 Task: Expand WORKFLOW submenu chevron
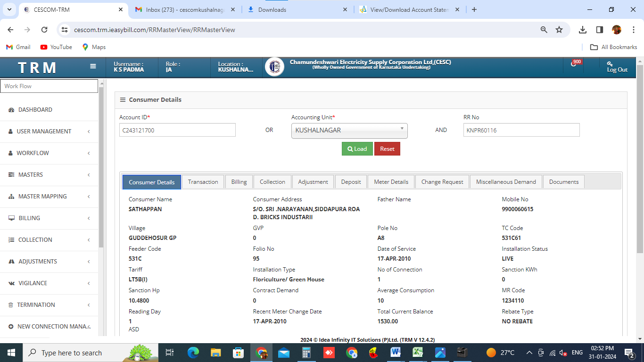(x=89, y=153)
